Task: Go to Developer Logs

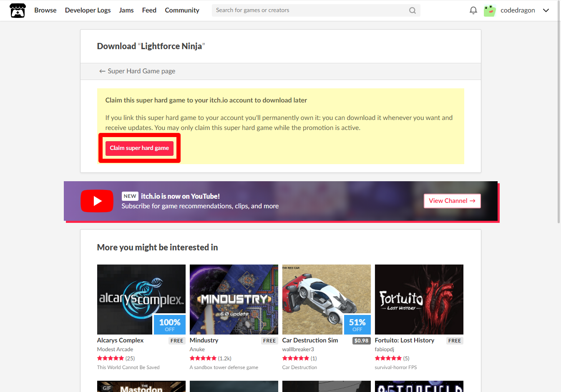Action: pos(88,10)
